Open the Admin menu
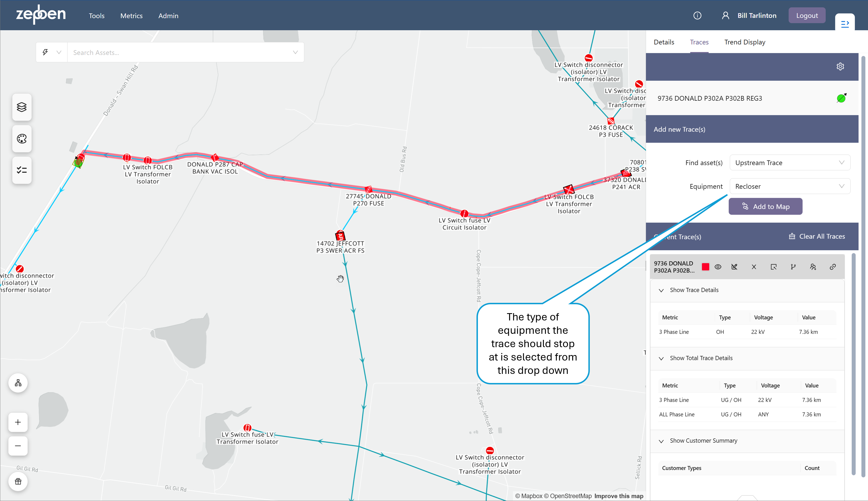Screen dimensions: 868x501 pyautogui.click(x=168, y=15)
